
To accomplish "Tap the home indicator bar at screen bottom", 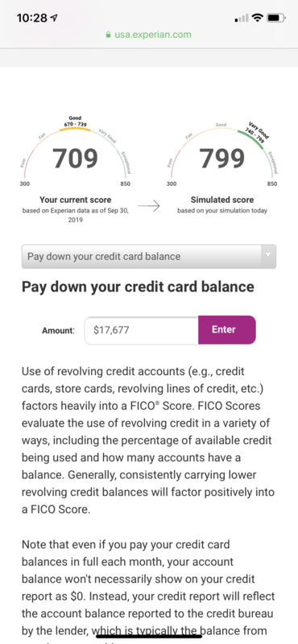I will (149, 636).
